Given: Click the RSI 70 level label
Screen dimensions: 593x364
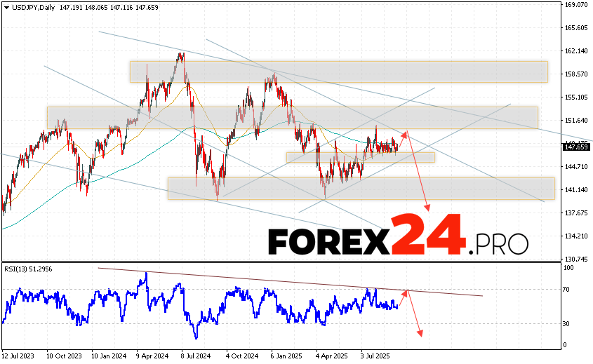Looking at the screenshot, I should tap(567, 289).
